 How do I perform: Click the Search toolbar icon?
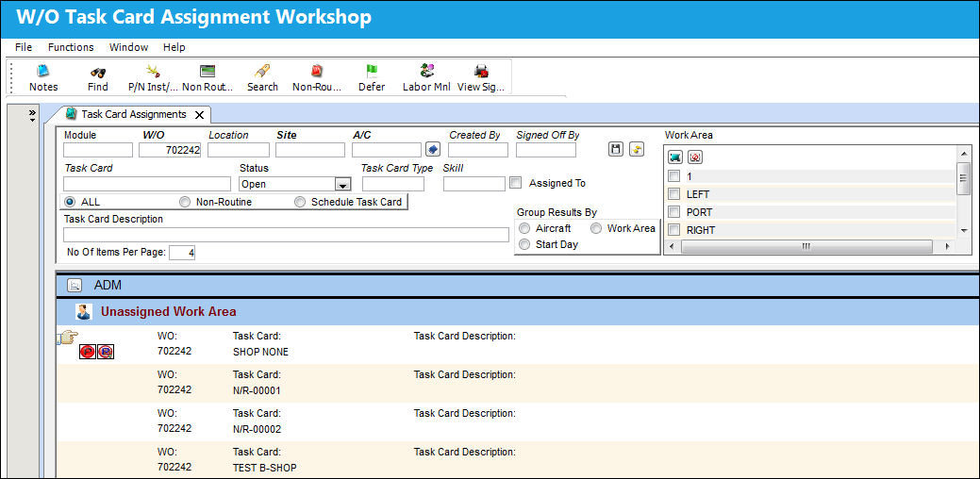pyautogui.click(x=262, y=72)
